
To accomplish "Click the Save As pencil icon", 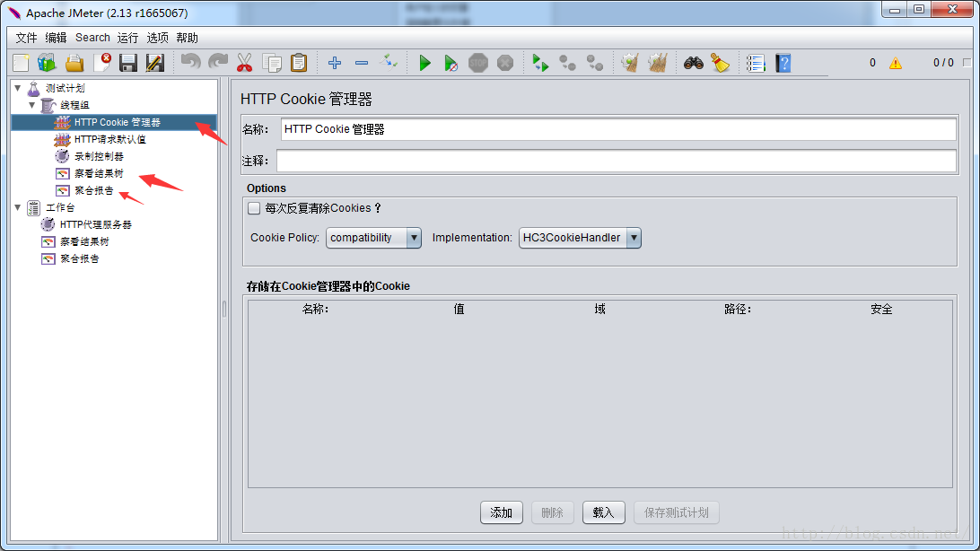I will click(155, 63).
